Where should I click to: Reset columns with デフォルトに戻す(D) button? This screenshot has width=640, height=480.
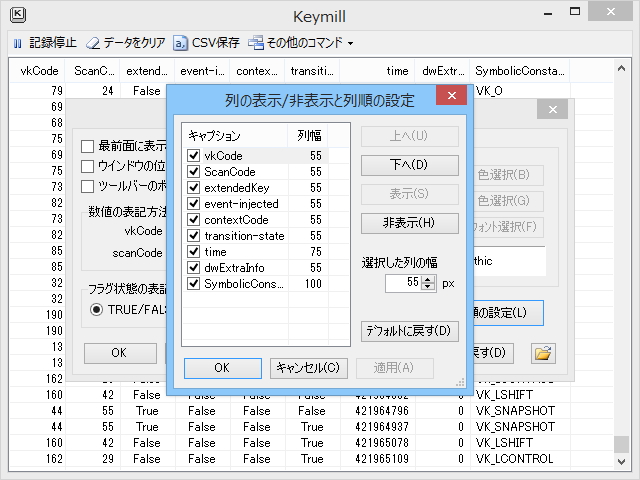pos(409,331)
